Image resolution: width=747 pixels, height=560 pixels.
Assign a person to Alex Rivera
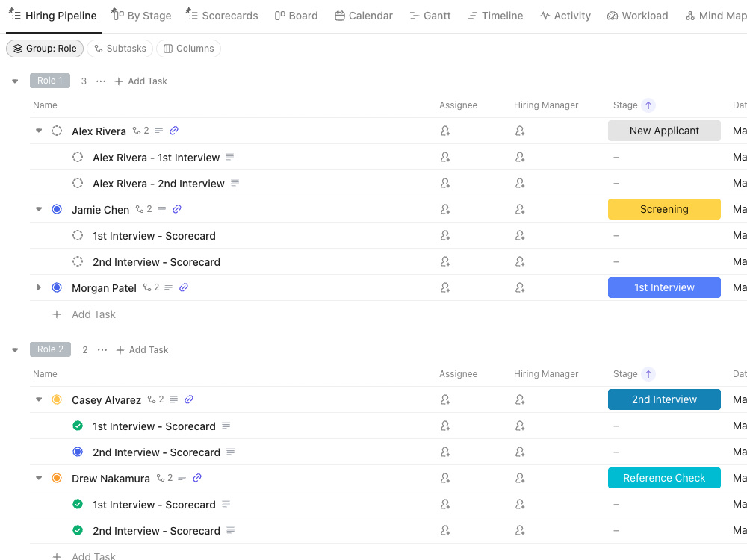point(445,131)
